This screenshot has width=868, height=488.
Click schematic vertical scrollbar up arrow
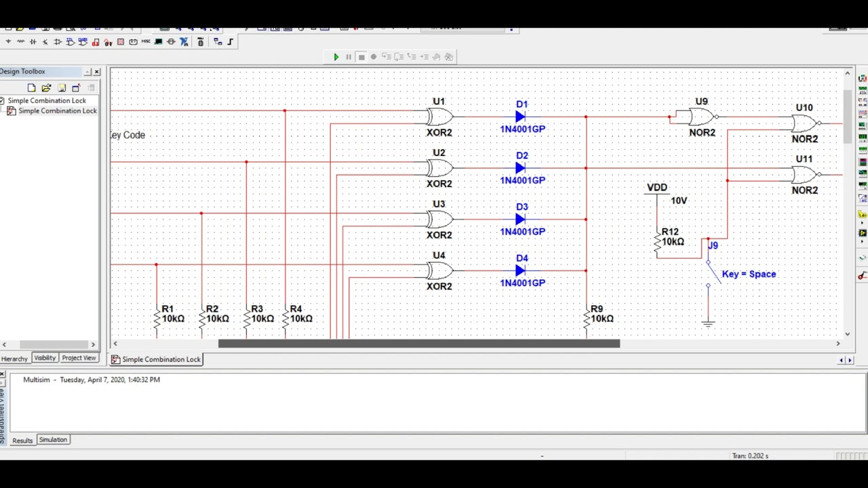coord(848,73)
